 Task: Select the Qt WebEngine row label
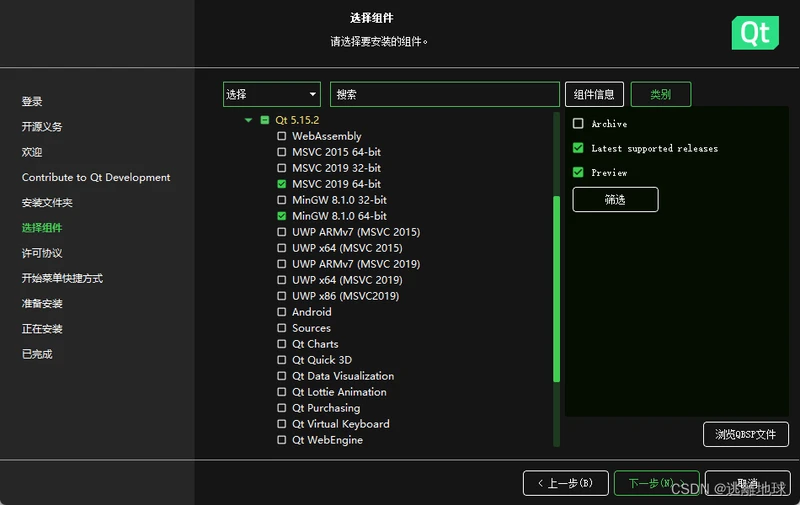coord(328,440)
